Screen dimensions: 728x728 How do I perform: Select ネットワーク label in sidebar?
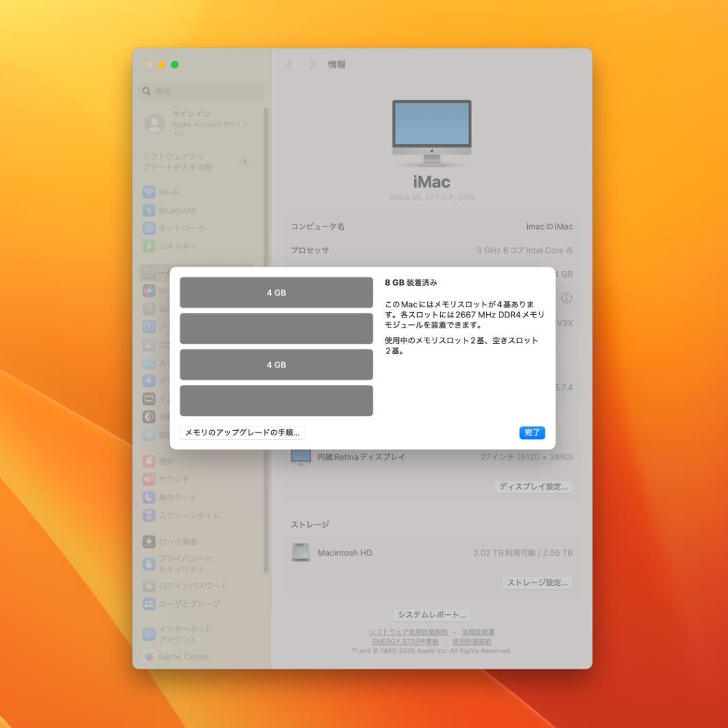(181, 228)
